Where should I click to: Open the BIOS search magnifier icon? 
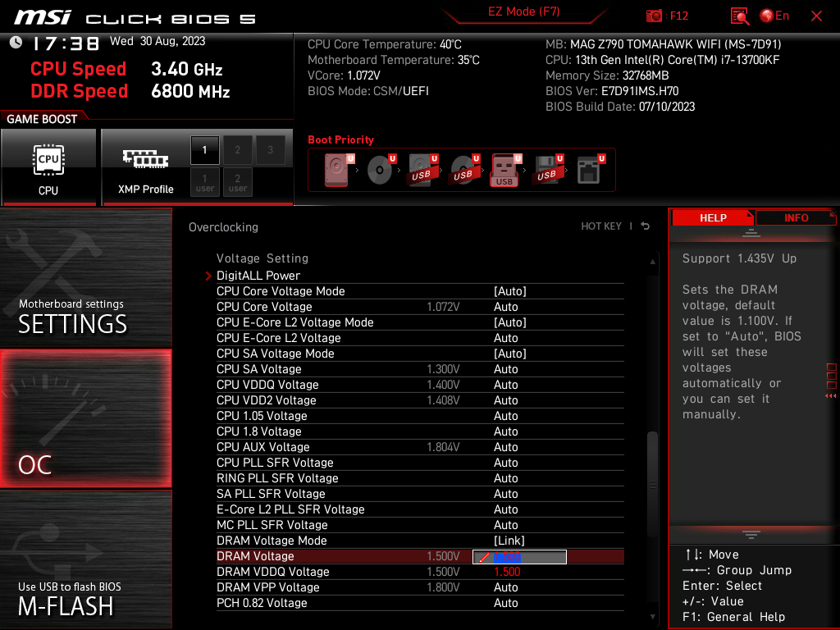pyautogui.click(x=740, y=16)
